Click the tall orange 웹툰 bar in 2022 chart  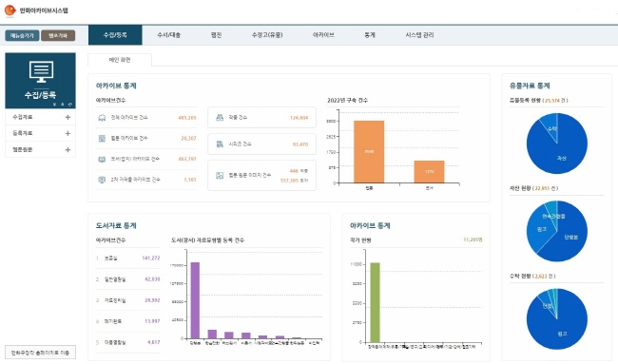(369, 152)
